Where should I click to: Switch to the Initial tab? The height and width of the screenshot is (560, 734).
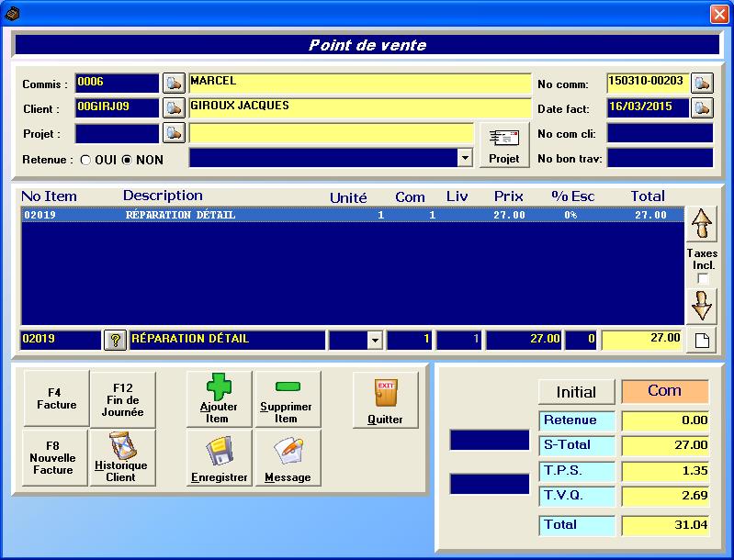pyautogui.click(x=576, y=392)
